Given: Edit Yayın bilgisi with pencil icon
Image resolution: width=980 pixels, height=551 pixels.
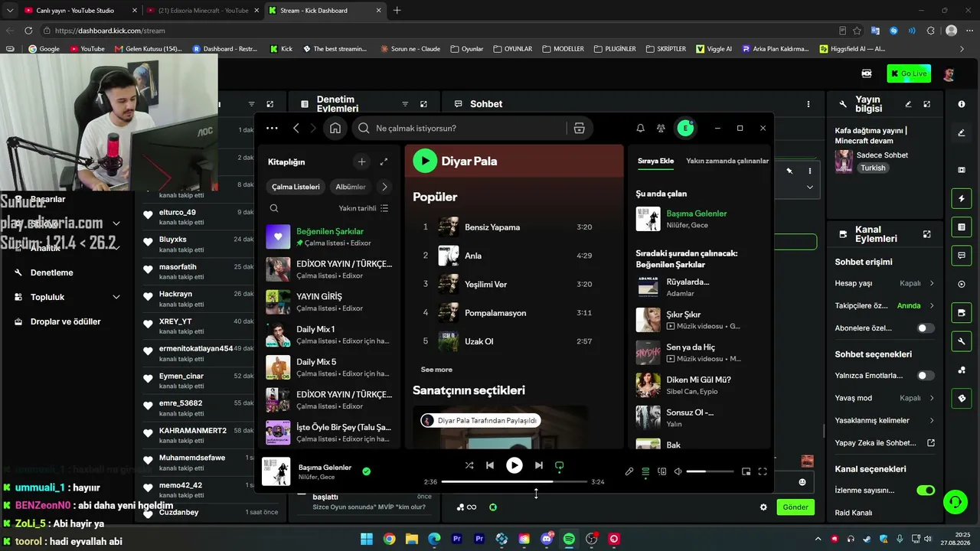Looking at the screenshot, I should [908, 104].
